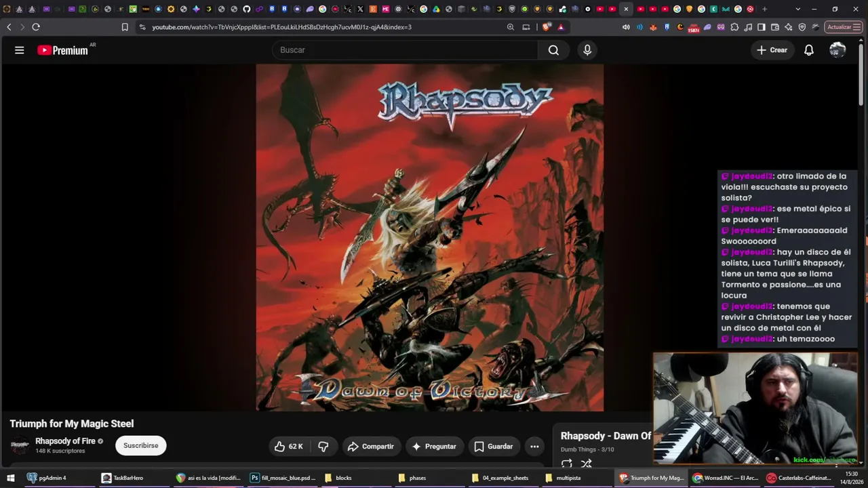Viewport: 868px width, 488px height.
Task: Expand the tab search dropdown
Action: (797, 9)
